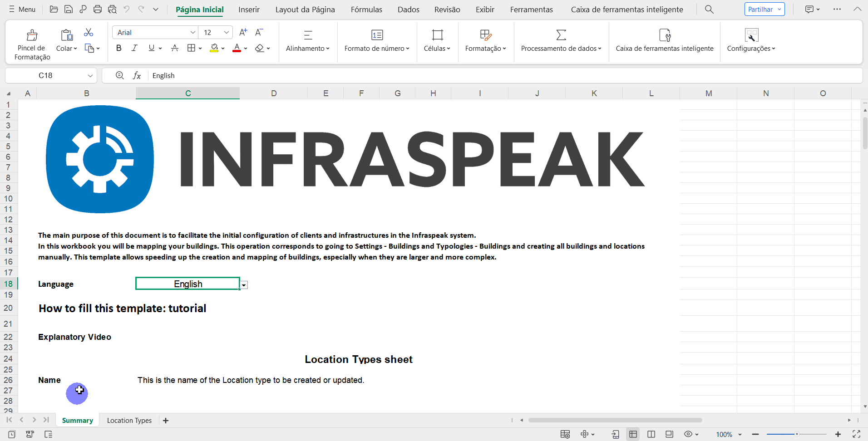Image resolution: width=868 pixels, height=441 pixels.
Task: Apply strikethrough formatting
Action: (175, 48)
